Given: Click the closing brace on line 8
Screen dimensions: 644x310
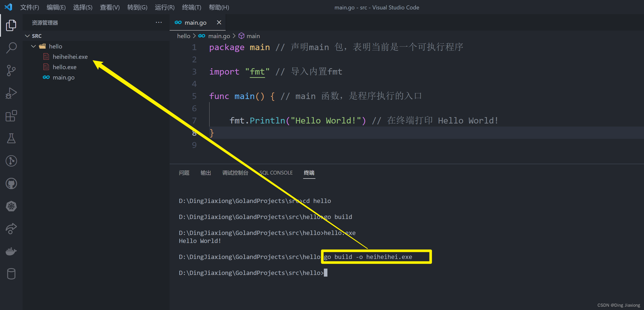Looking at the screenshot, I should coord(212,133).
